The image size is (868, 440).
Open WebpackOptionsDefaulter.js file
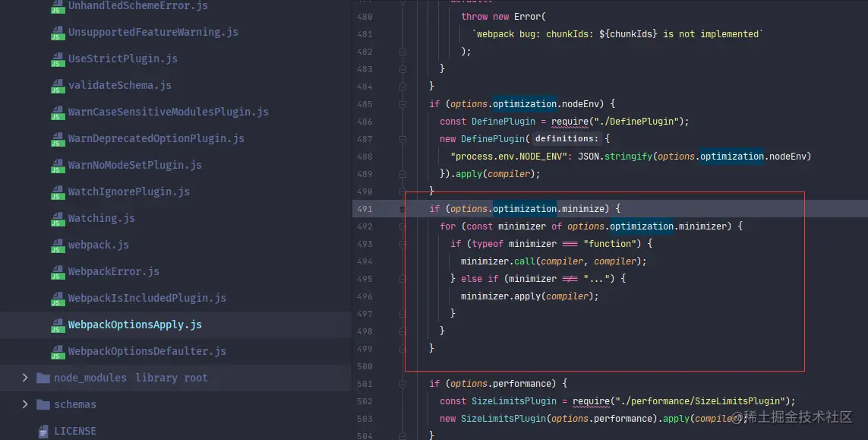[x=147, y=351]
